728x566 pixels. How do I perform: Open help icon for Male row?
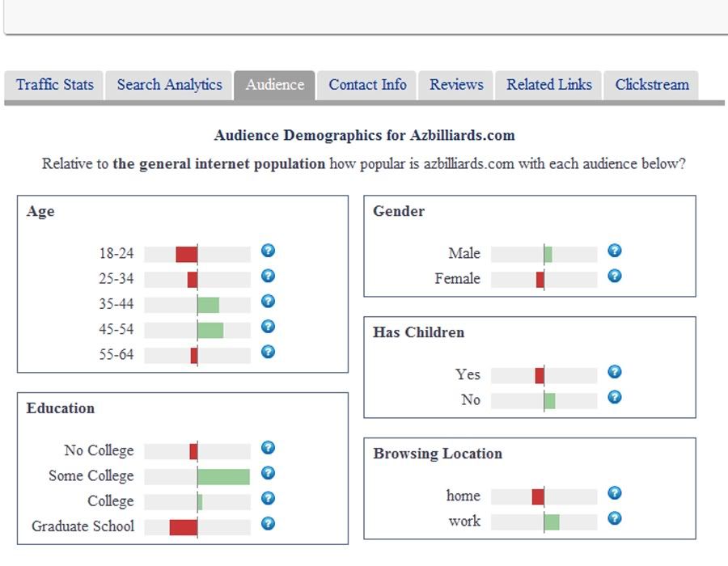coord(615,251)
